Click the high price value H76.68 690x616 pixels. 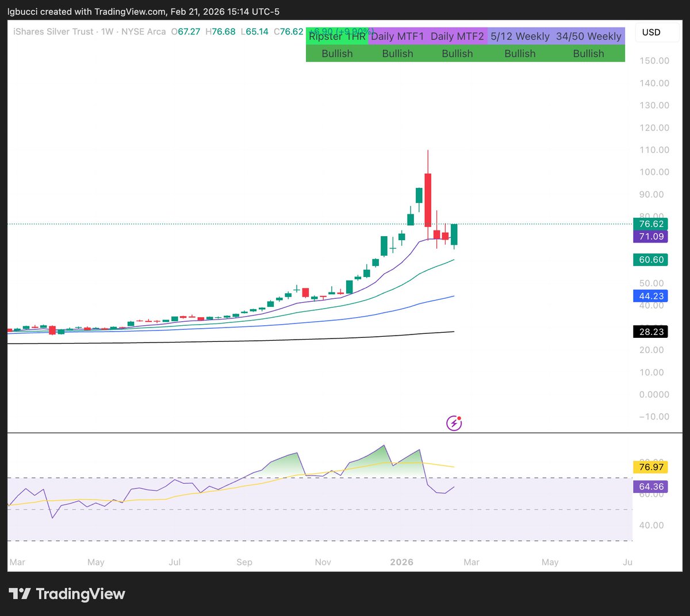point(221,32)
